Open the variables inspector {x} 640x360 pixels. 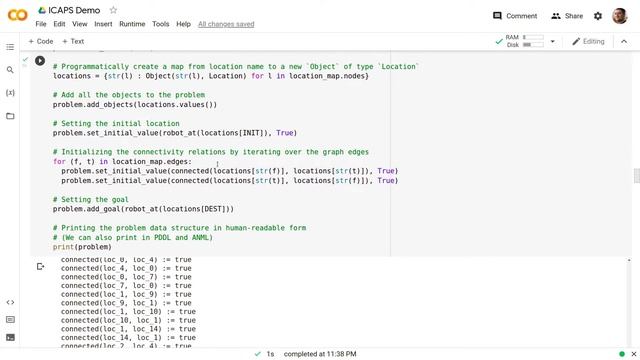click(x=10, y=93)
